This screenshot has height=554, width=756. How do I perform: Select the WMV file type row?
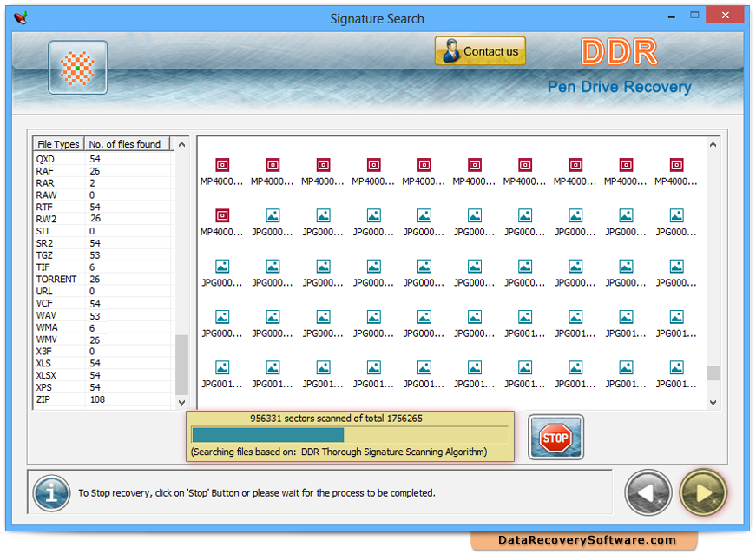(x=103, y=340)
